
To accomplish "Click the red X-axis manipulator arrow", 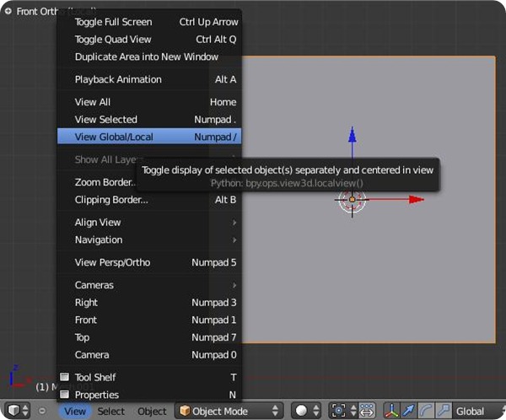I will [x=417, y=200].
